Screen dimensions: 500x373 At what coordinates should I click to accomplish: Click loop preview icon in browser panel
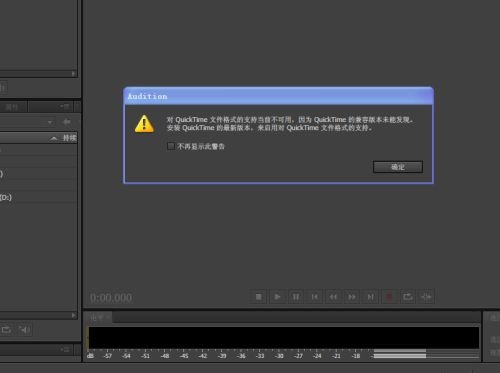coord(6,330)
